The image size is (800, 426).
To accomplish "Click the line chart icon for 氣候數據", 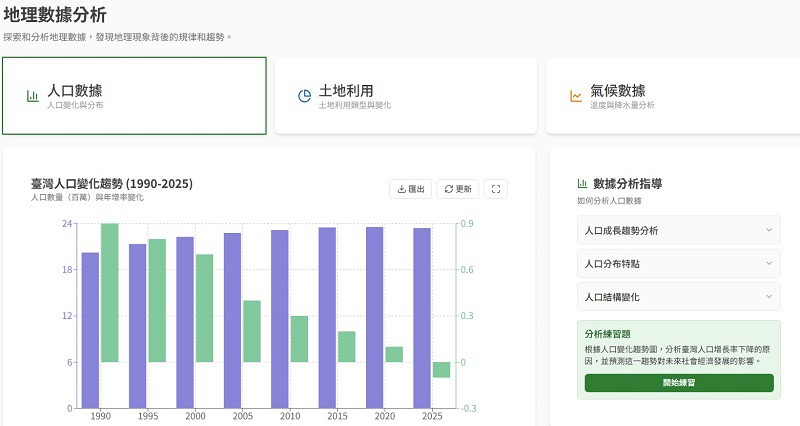I will pos(576,96).
